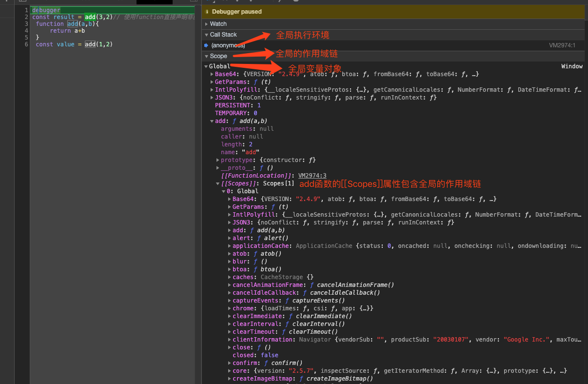The height and width of the screenshot is (384, 588).
Task: Expand JSON3 inside Scopes 0: Global
Action: 230,222
